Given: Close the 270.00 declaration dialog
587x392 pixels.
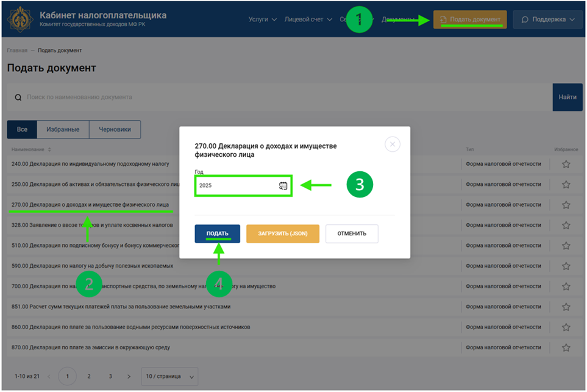Looking at the screenshot, I should point(393,144).
